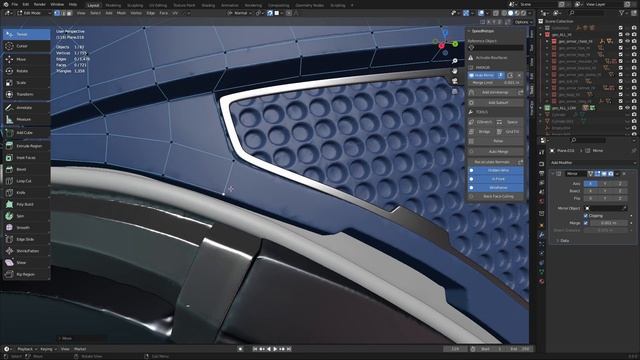This screenshot has width=640, height=360.
Task: Select the Edge Slide tool
Action: coord(27,239)
